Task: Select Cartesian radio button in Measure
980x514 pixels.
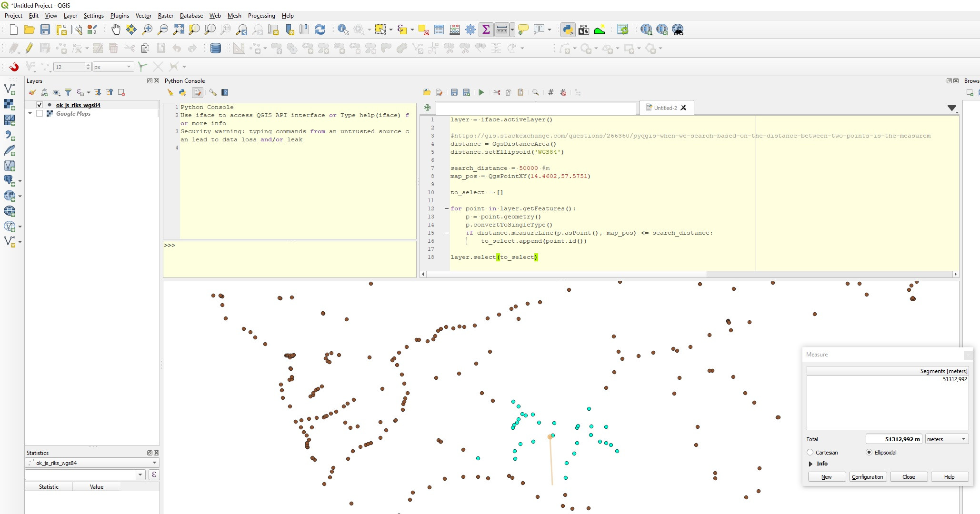Action: pyautogui.click(x=810, y=453)
